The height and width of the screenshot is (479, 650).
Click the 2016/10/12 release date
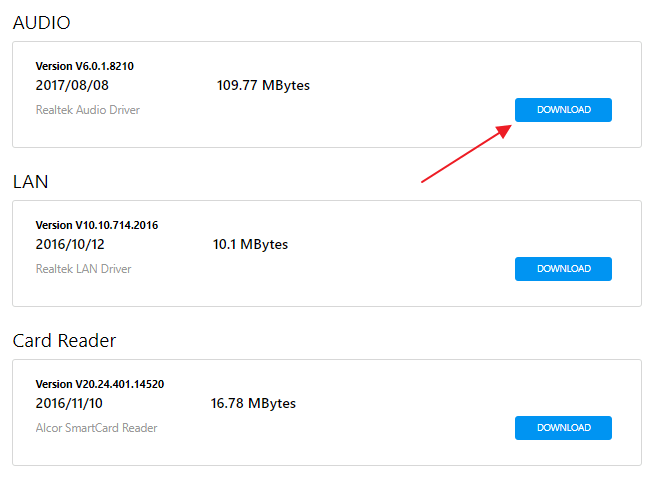70,245
